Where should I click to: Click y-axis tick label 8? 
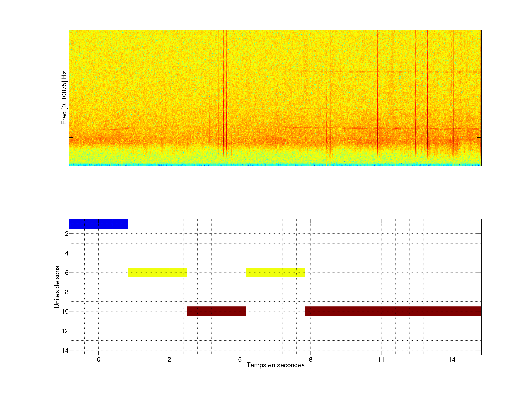pyautogui.click(x=67, y=292)
